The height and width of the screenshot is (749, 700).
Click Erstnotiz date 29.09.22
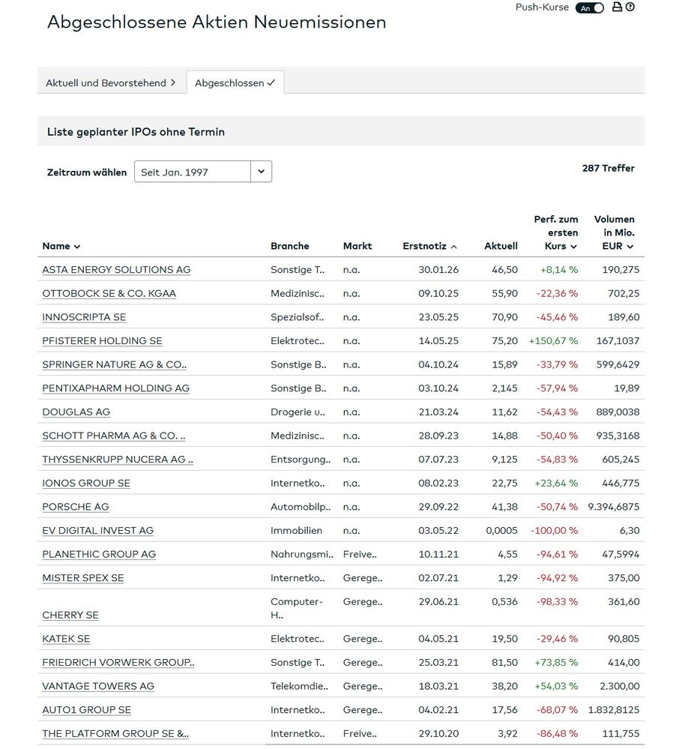click(438, 507)
